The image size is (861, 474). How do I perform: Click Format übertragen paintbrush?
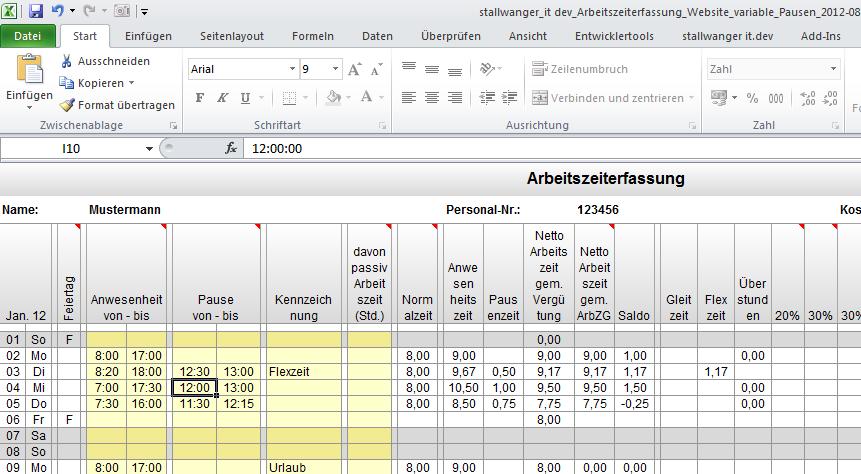66,105
